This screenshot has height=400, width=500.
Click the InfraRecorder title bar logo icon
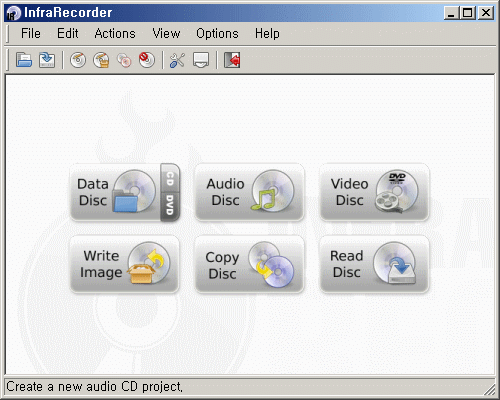click(x=13, y=13)
